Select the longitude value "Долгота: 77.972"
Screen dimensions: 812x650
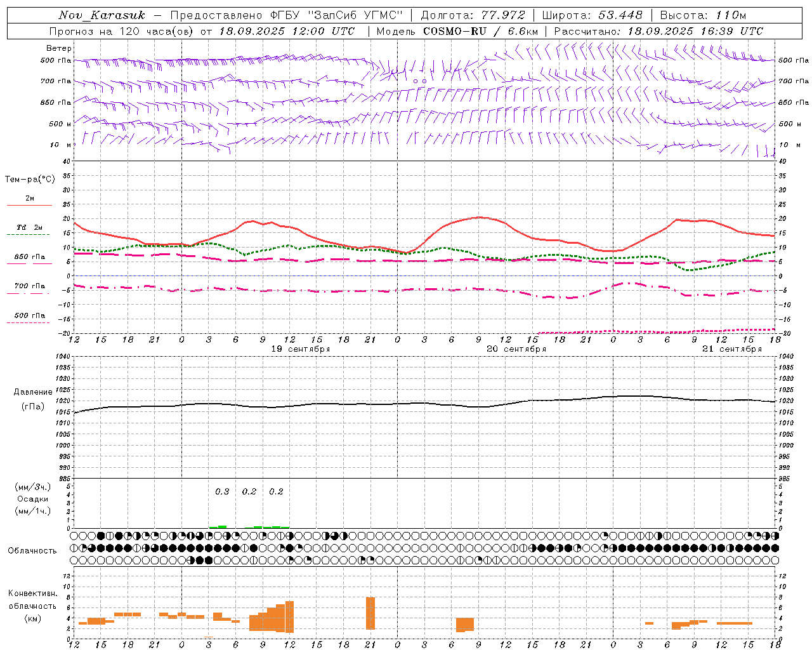(x=473, y=15)
